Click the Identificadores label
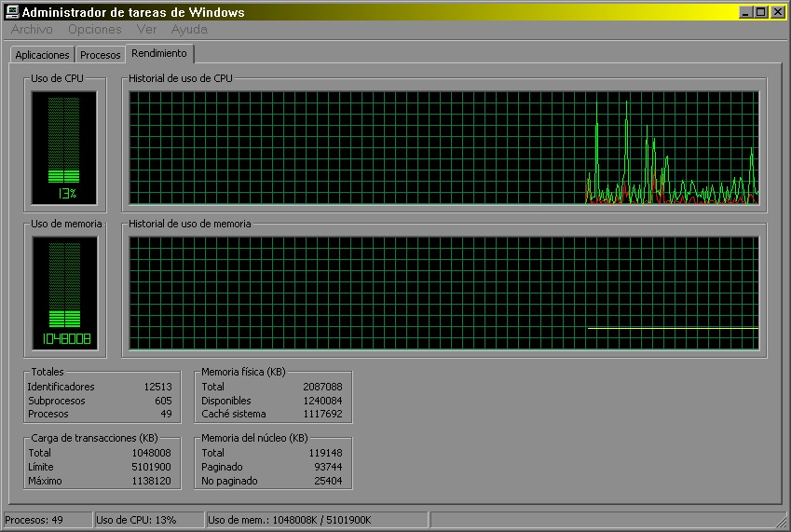The width and height of the screenshot is (791, 532). [61, 387]
